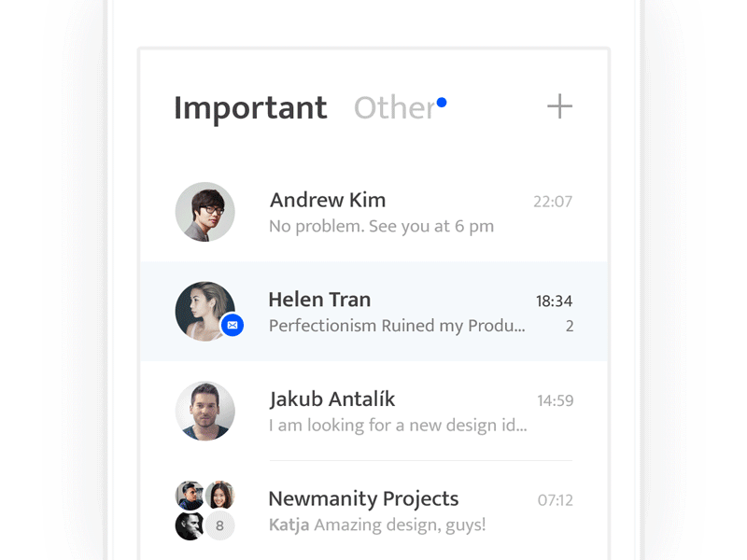Open Helen Tran's name in list
This screenshot has height=560, width=747.
[319, 300]
